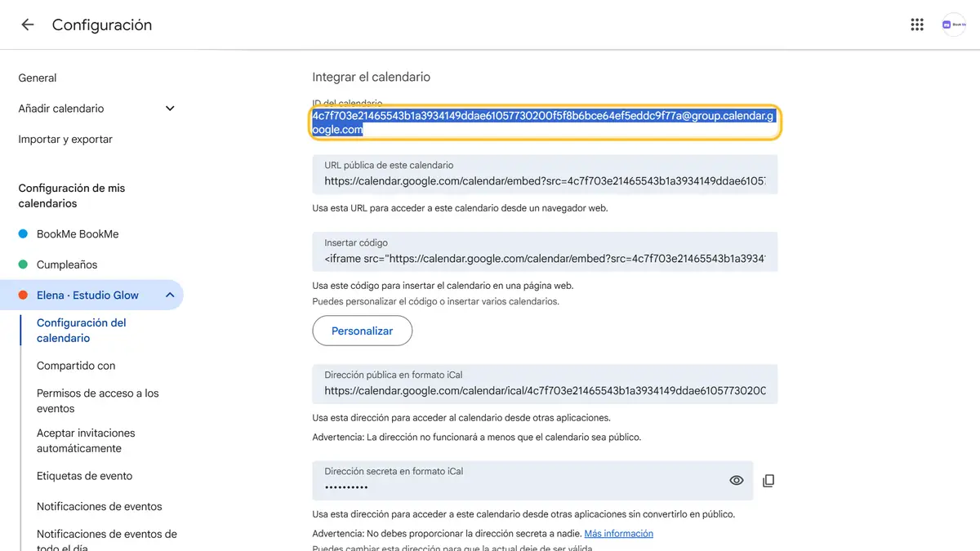Click the Insertar código iframe field
Screen dimensions: 980x551
(545, 252)
